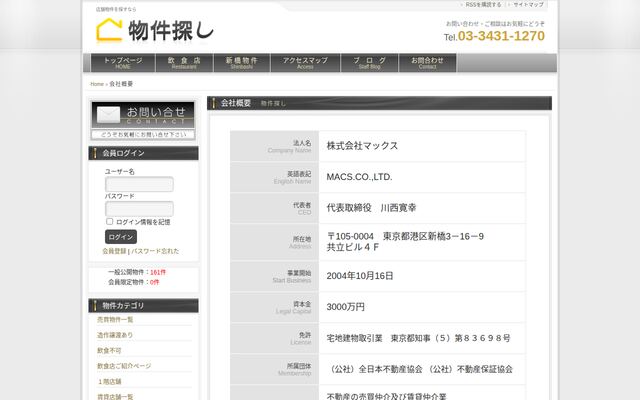Select the capital value 3000万円
The height and width of the screenshot is (400, 640).
345,307
